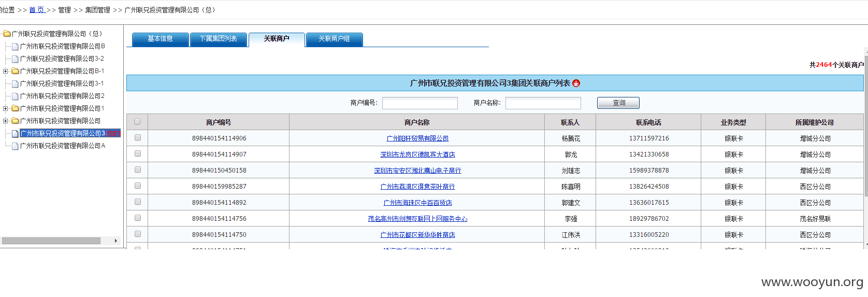Click the 商户编号 column header
The width and height of the screenshot is (868, 297).
click(x=219, y=122)
